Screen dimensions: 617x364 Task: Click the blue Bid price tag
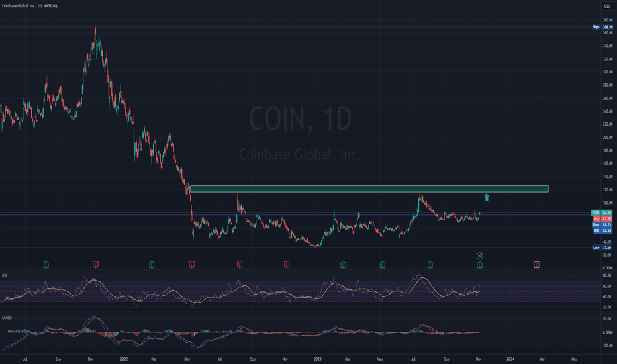[602, 230]
